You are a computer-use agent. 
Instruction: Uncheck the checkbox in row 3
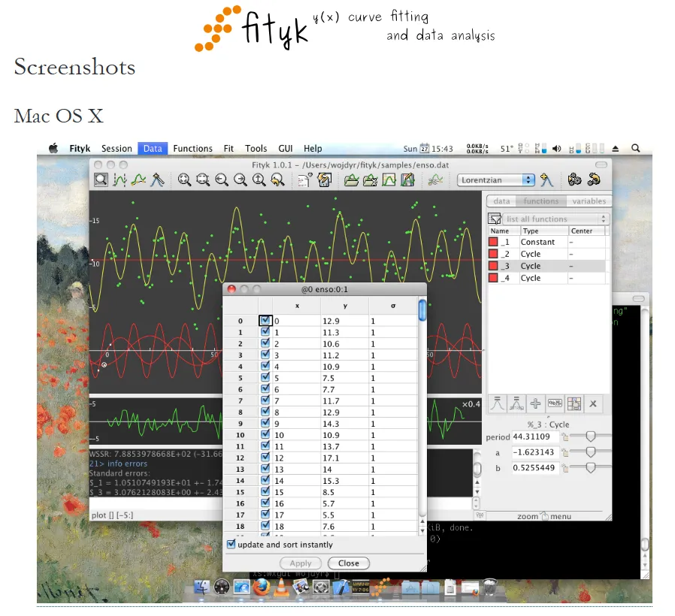pos(265,355)
